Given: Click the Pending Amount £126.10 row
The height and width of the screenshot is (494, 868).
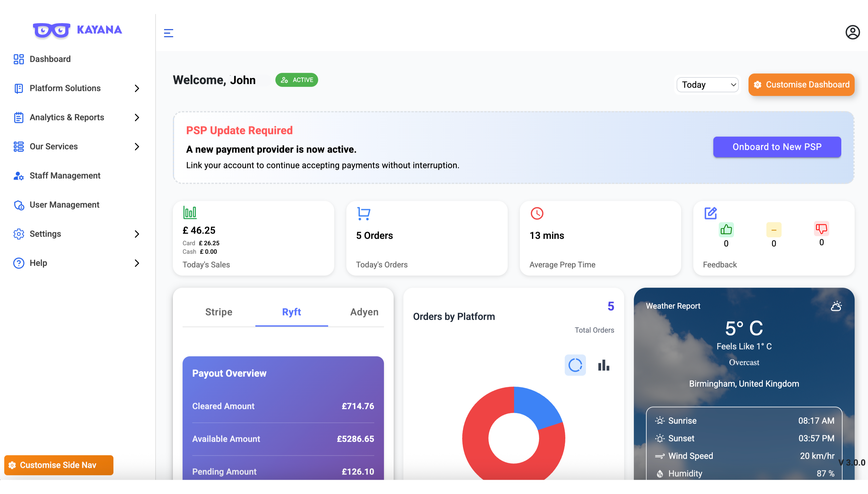Looking at the screenshot, I should point(283,472).
